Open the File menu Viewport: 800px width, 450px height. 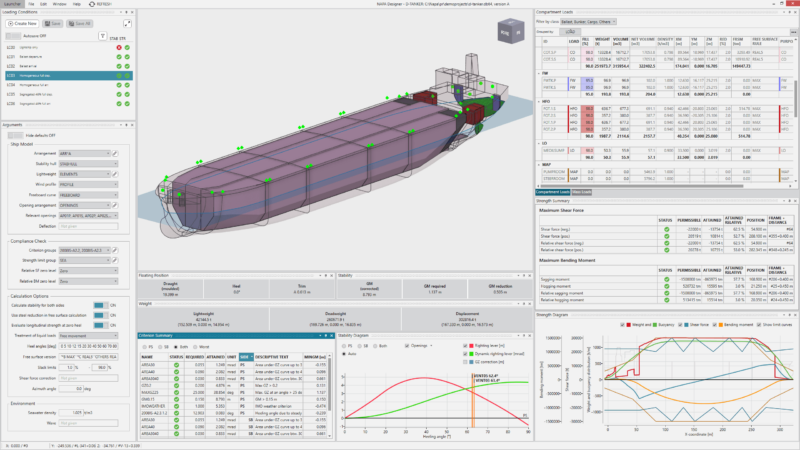(31, 4)
